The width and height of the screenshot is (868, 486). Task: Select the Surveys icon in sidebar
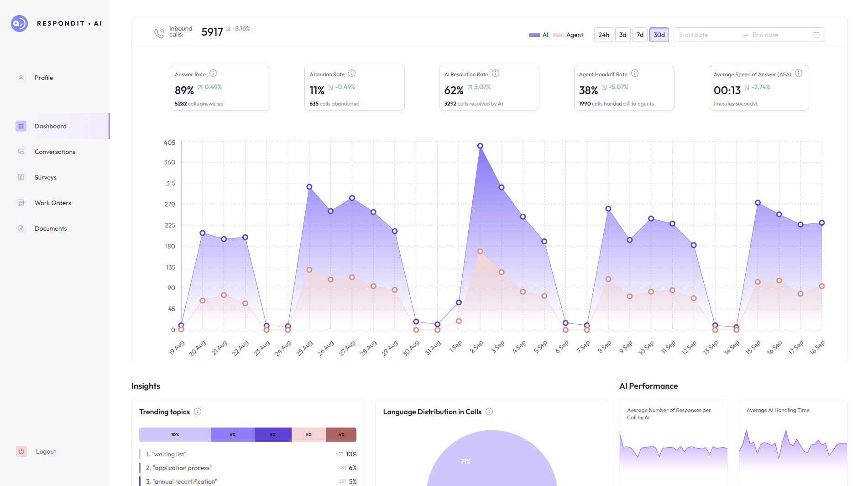point(21,177)
